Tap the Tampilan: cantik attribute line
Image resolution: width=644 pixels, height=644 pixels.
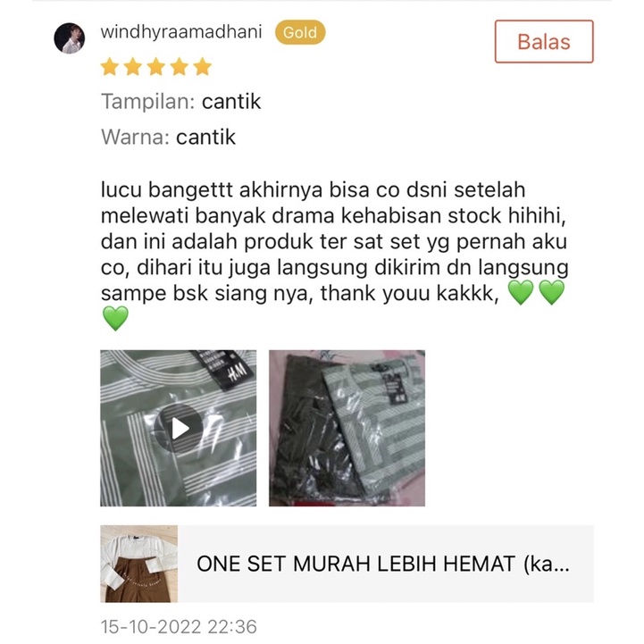[181, 102]
